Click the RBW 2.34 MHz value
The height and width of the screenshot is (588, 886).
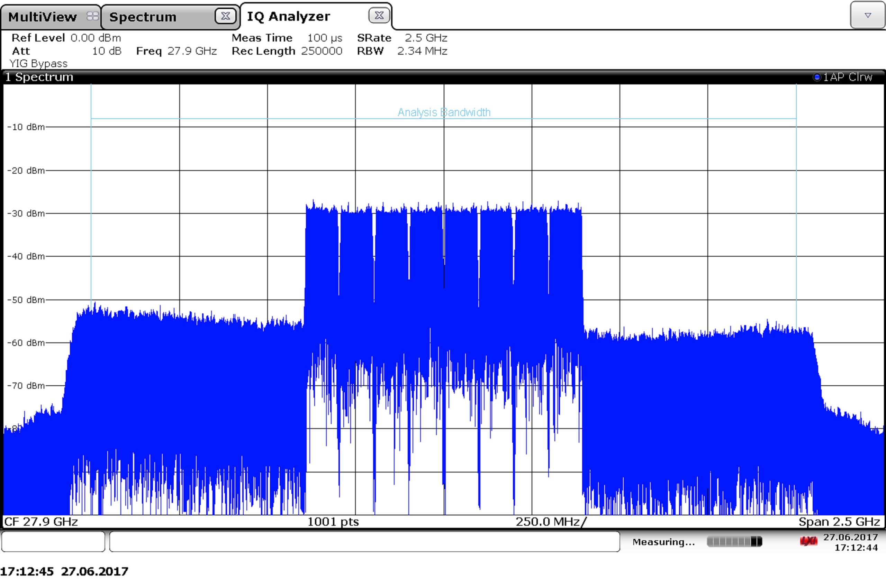coord(422,51)
